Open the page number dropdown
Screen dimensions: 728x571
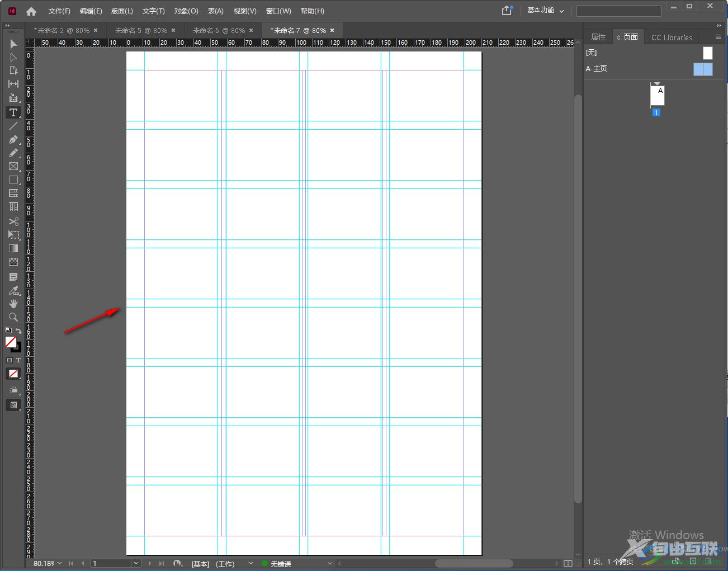pos(136,563)
